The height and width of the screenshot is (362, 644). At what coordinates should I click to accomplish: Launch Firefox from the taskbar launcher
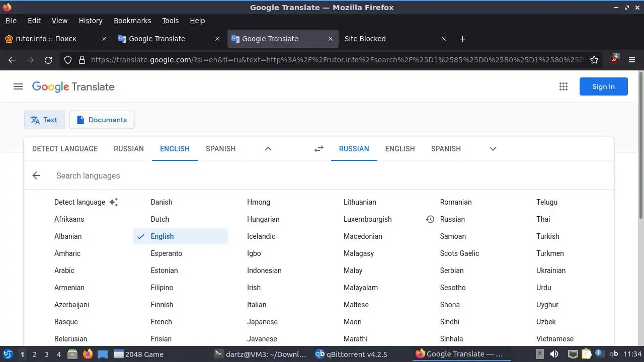88,354
